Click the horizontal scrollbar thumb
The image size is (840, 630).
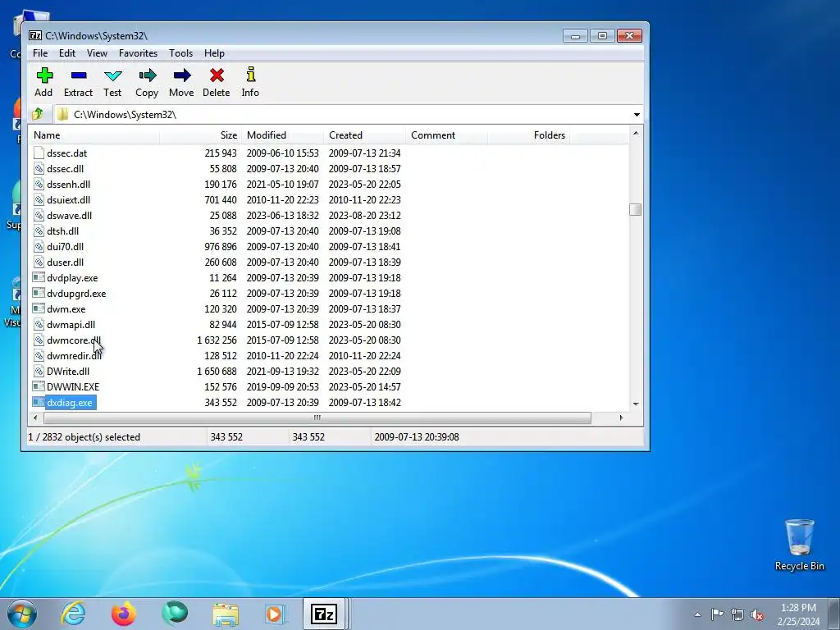coord(317,418)
